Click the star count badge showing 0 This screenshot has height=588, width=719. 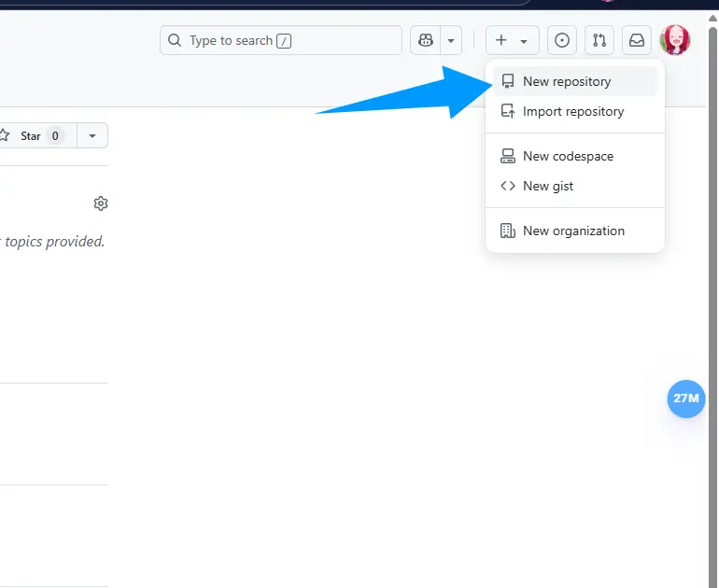55,135
